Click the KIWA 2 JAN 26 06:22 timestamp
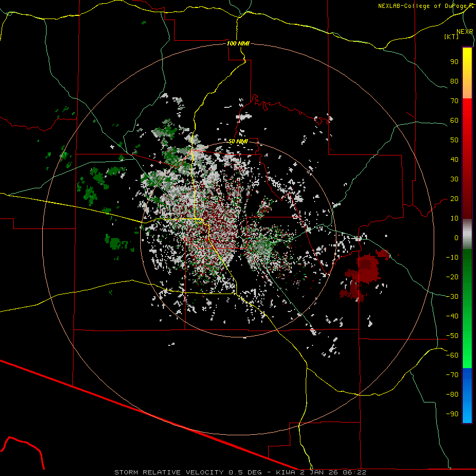The width and height of the screenshot is (476, 476). 321,472
